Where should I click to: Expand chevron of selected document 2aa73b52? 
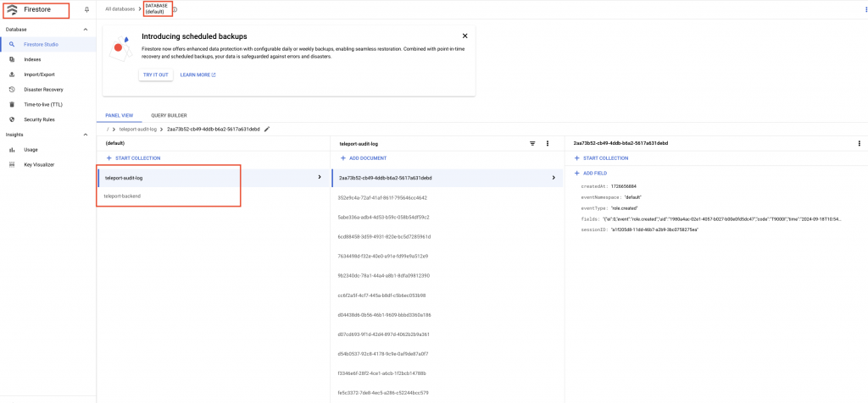coord(554,178)
